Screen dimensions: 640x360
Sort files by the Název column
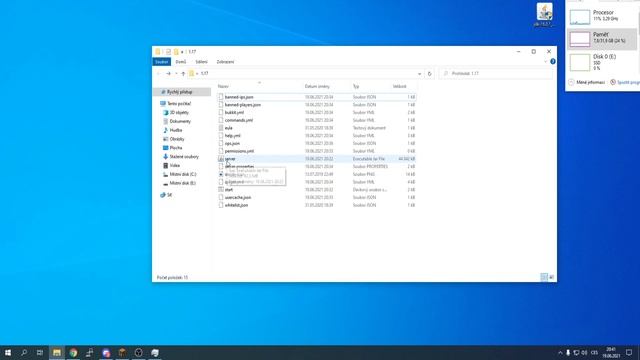tap(223, 86)
